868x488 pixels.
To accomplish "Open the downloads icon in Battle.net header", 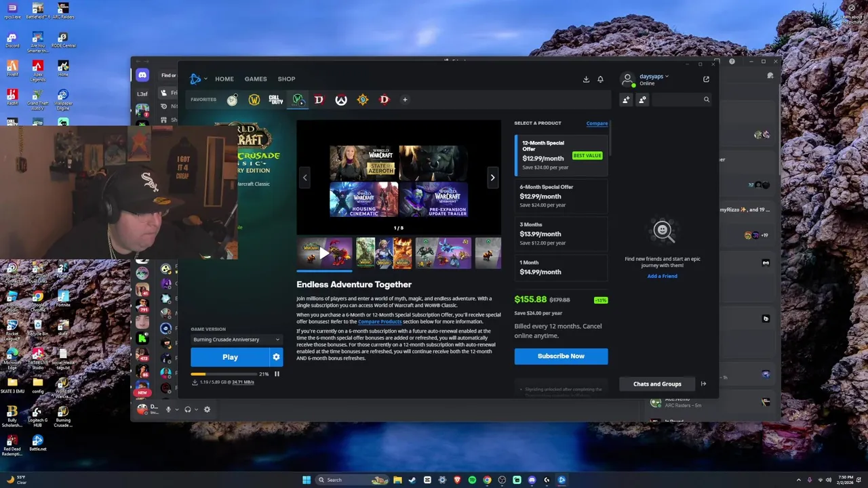I will [586, 79].
